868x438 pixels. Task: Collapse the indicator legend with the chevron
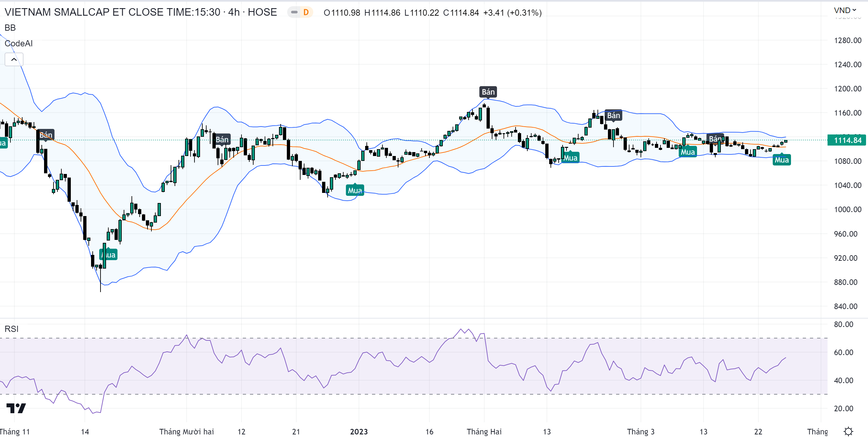[x=14, y=60]
